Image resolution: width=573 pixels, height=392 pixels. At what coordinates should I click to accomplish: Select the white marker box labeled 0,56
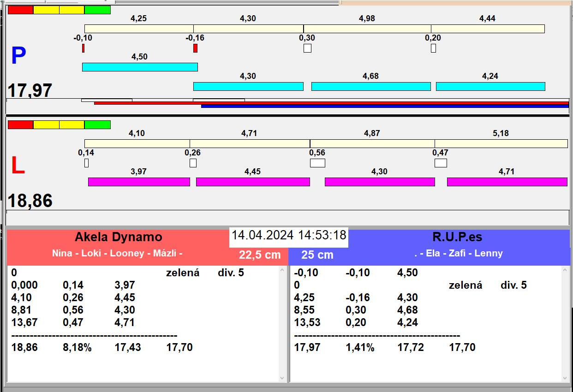pyautogui.click(x=317, y=163)
